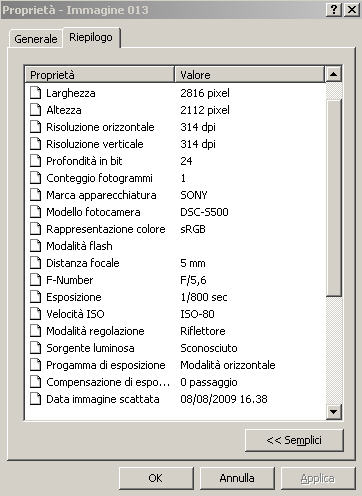Select the Conteggio fotogrammi label
Screen dimensions: 362x496
tap(100, 178)
